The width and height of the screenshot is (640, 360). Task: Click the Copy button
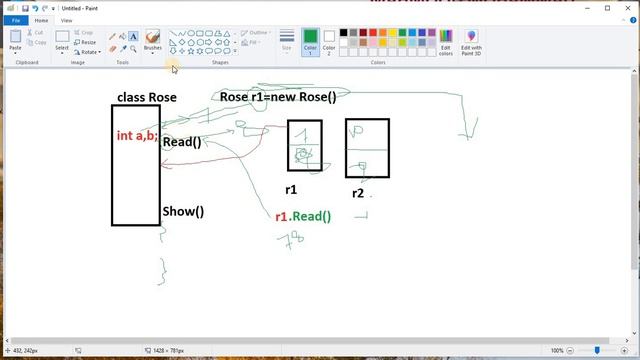pos(37,42)
